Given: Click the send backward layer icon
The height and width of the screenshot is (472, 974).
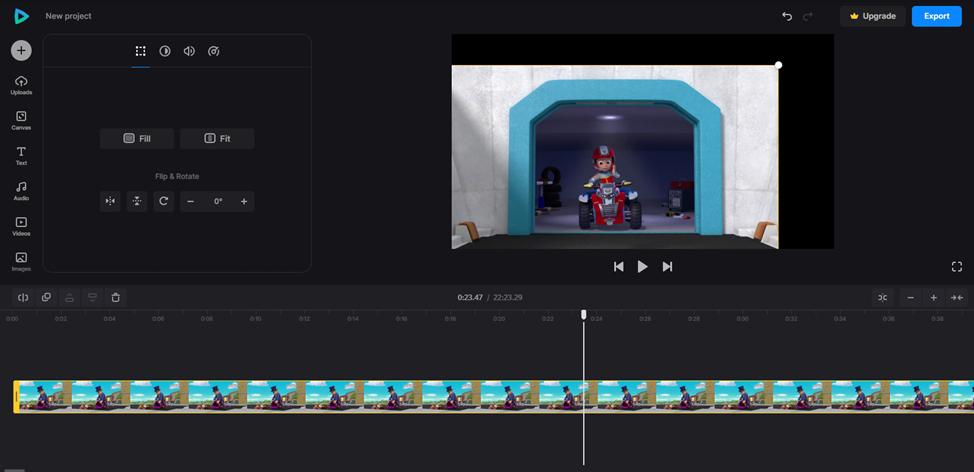Looking at the screenshot, I should click(93, 297).
